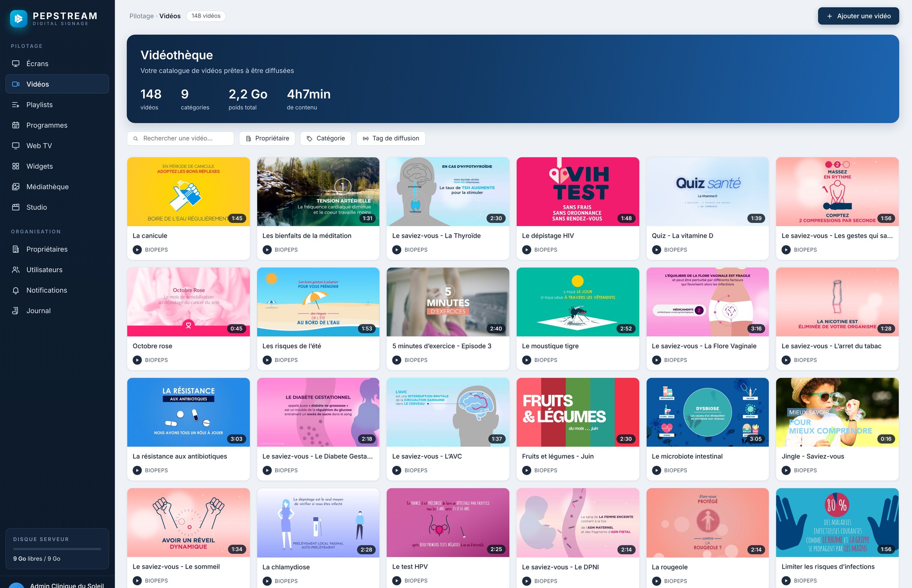Viewport: 912px width, 588px height.
Task: Open 5 minutes d'exercice - Episode 3 thumbnail
Action: [x=448, y=302]
